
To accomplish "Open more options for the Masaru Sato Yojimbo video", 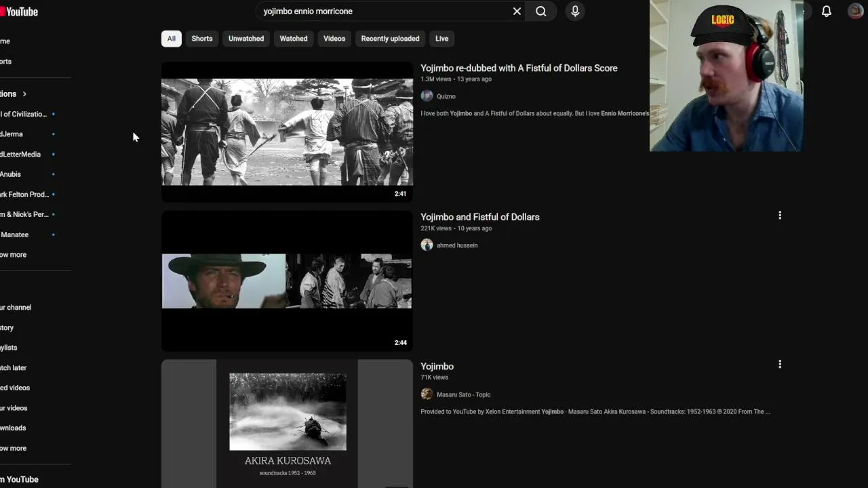I will point(780,365).
